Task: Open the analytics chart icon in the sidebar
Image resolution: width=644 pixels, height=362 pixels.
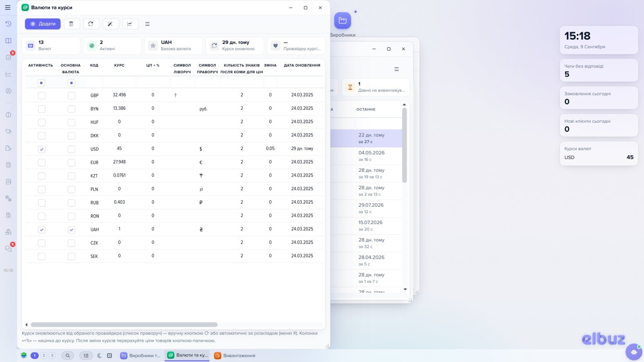Action: click(8, 74)
